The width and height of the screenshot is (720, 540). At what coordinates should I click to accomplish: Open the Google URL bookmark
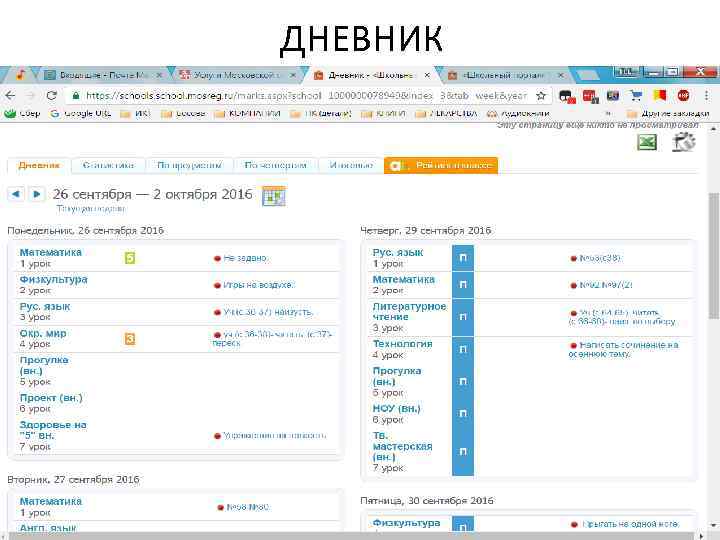tap(81, 113)
